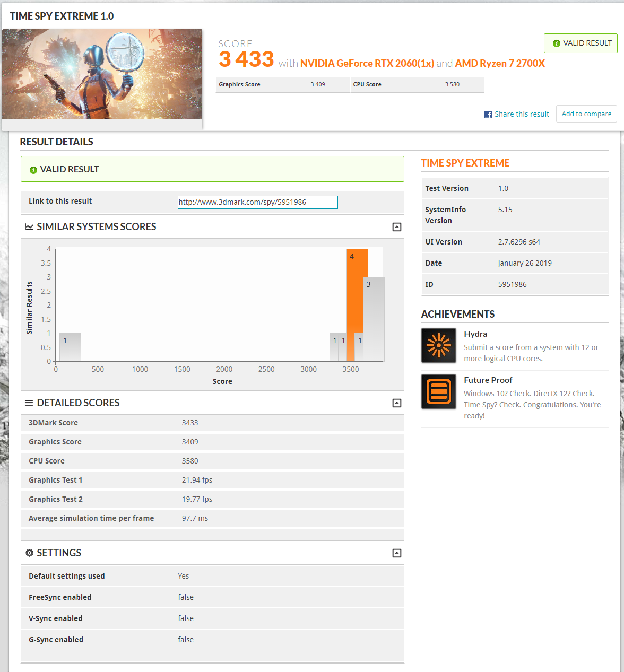
Task: Click the Settings gear icon
Action: [x=29, y=553]
